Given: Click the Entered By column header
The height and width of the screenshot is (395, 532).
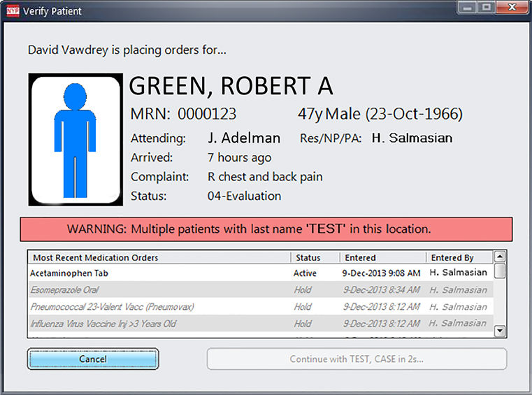Looking at the screenshot, I should [459, 257].
